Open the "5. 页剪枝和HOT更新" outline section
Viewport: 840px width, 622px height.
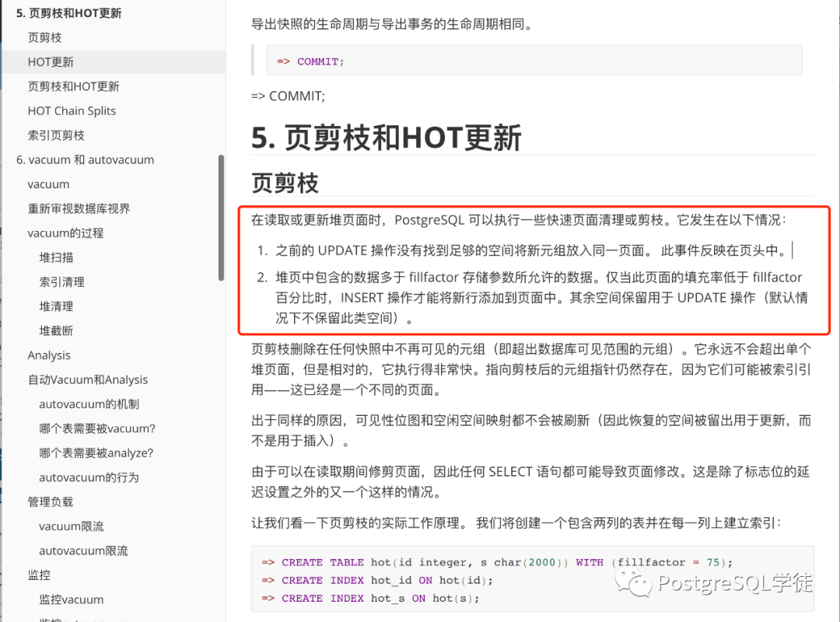[68, 13]
